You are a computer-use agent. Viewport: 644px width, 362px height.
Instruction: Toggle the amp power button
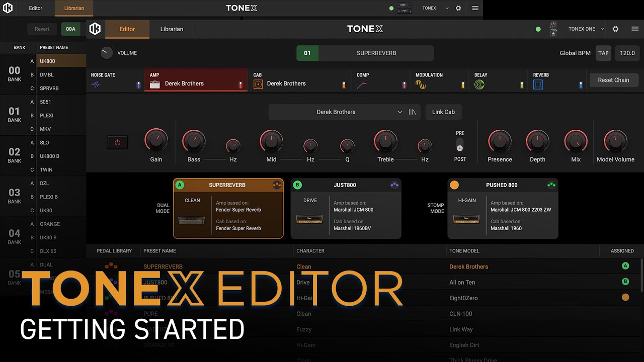tap(117, 142)
